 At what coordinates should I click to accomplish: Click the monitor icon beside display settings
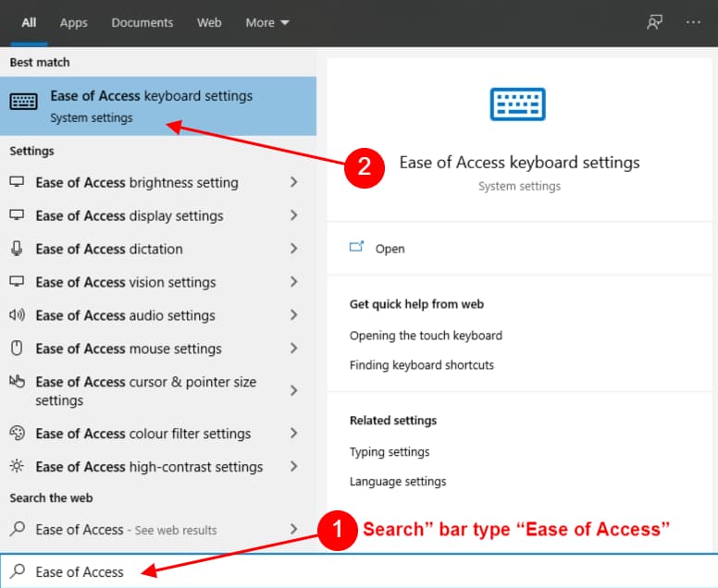(x=17, y=215)
